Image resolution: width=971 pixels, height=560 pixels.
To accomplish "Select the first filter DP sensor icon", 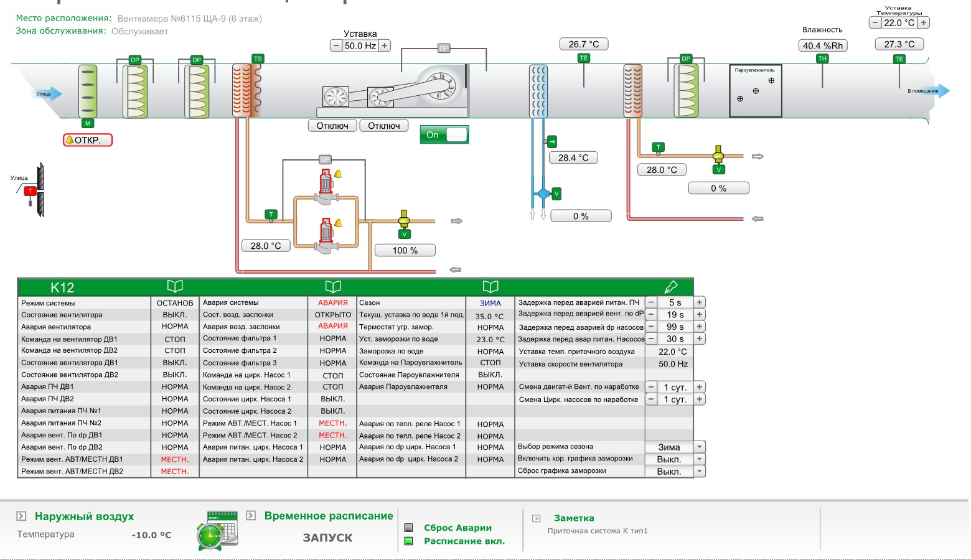I will pyautogui.click(x=135, y=60).
